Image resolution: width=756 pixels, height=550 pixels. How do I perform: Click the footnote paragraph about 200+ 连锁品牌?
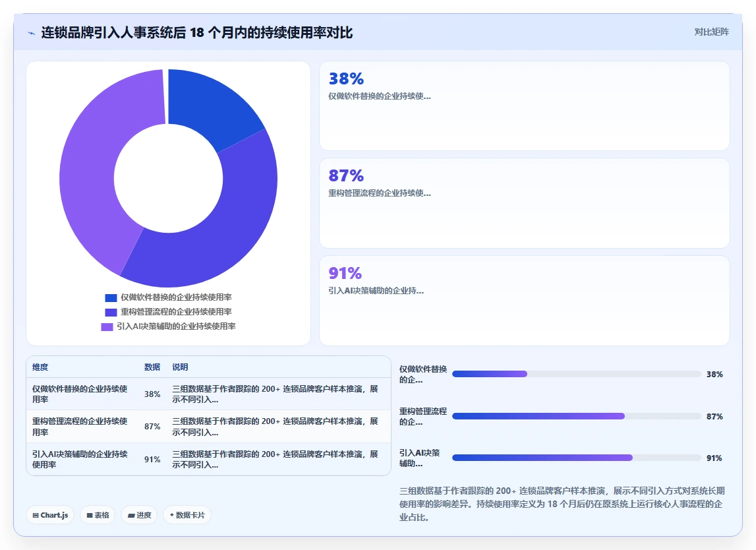[562, 504]
